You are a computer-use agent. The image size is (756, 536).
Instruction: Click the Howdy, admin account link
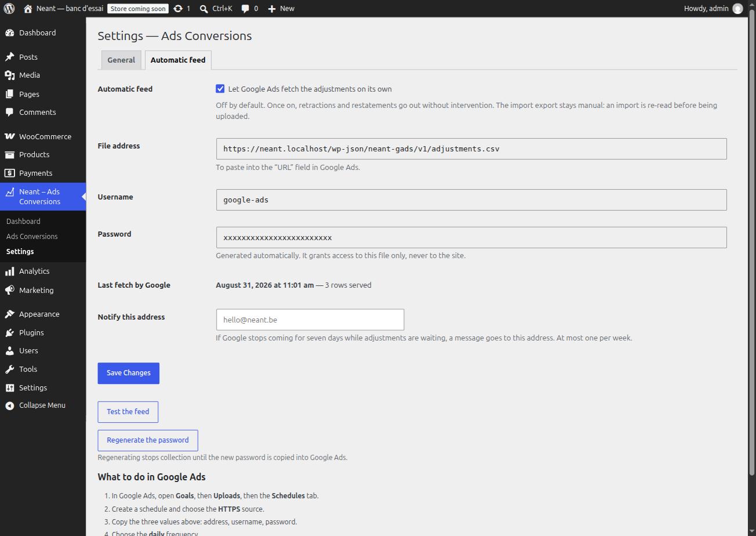(713, 9)
